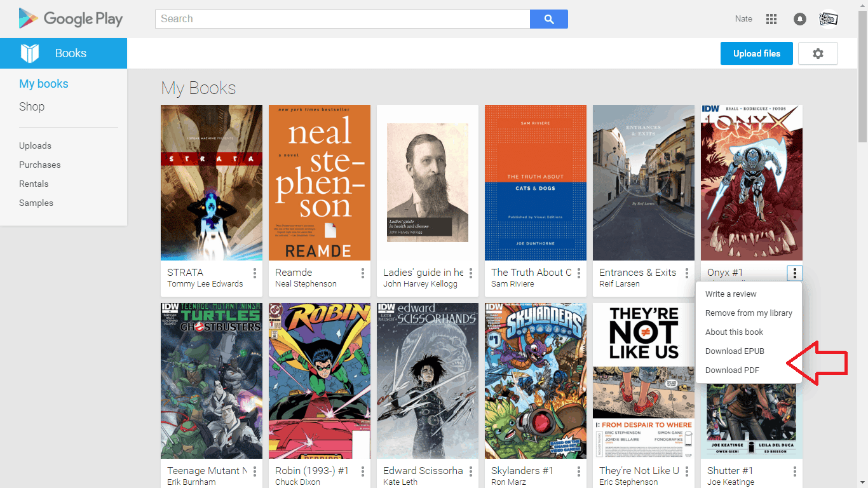
Task: Open the three-dot menu for STRATA
Action: pyautogui.click(x=255, y=273)
